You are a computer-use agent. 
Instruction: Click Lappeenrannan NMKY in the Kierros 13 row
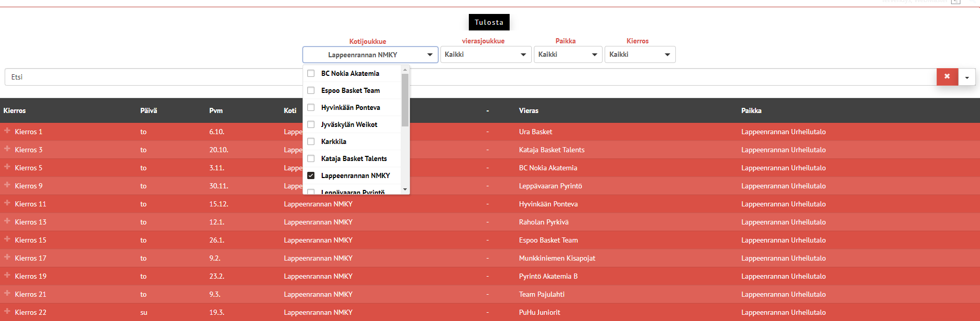coord(318,222)
